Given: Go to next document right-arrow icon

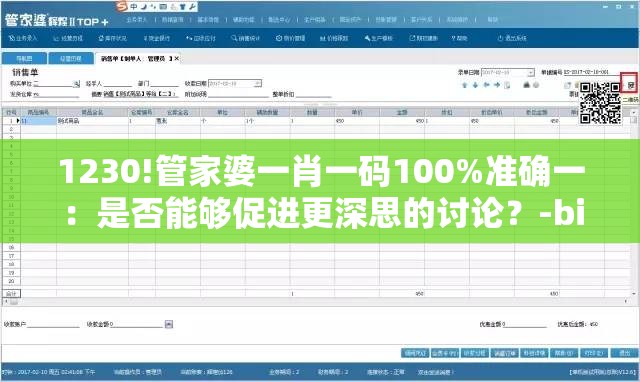Looking at the screenshot, I should [x=497, y=85].
